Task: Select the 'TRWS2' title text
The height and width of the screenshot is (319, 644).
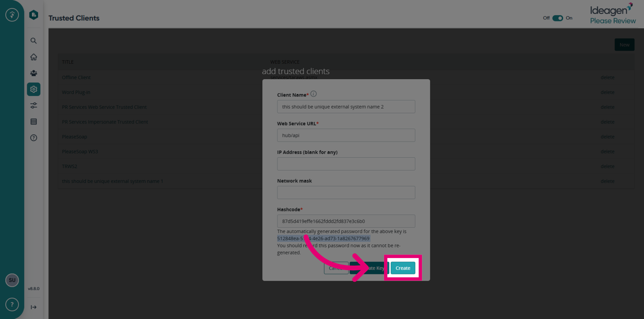Action: [69, 166]
